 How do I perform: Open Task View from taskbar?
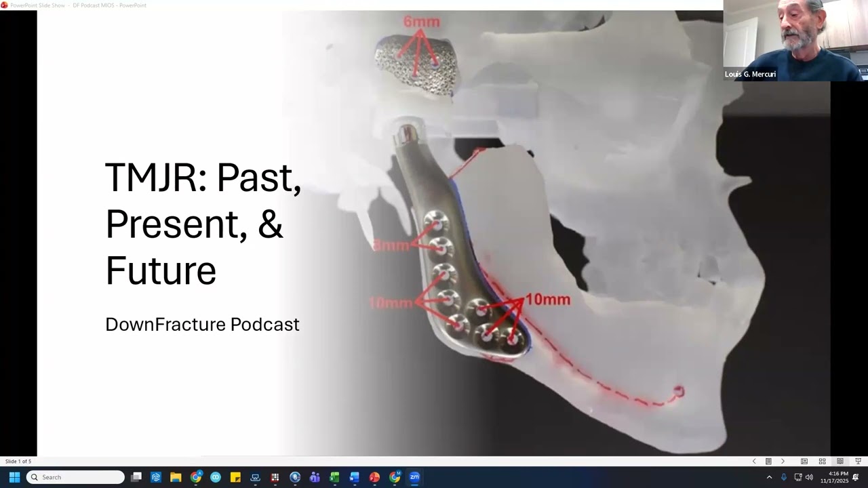tap(136, 477)
